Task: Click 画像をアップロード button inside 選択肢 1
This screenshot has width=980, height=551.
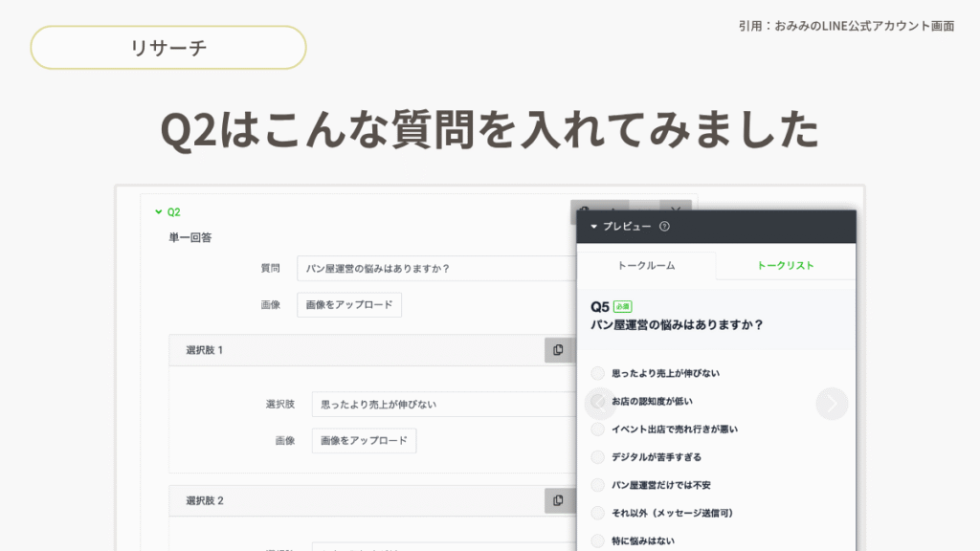Action: [364, 441]
